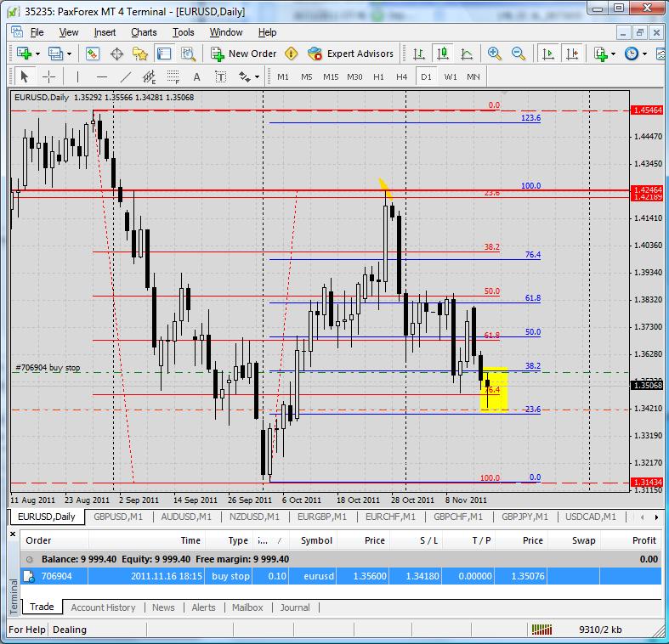Select the Text tool labeled A

tap(196, 76)
